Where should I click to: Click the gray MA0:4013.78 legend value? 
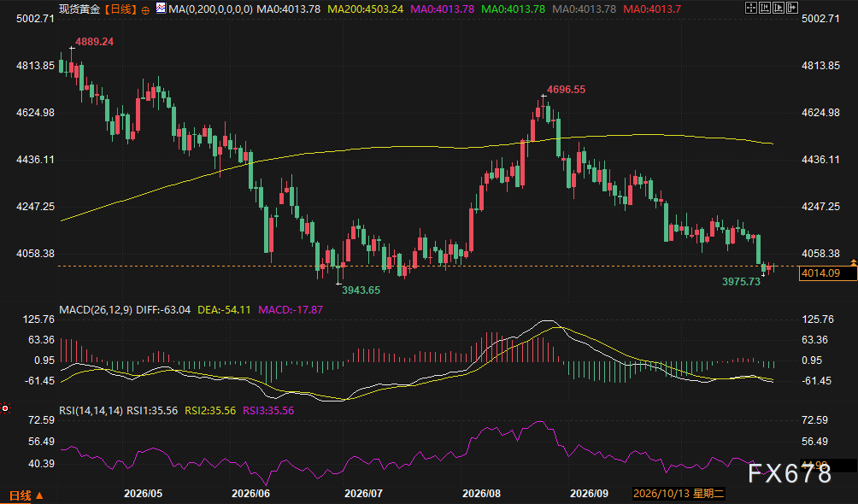click(585, 9)
